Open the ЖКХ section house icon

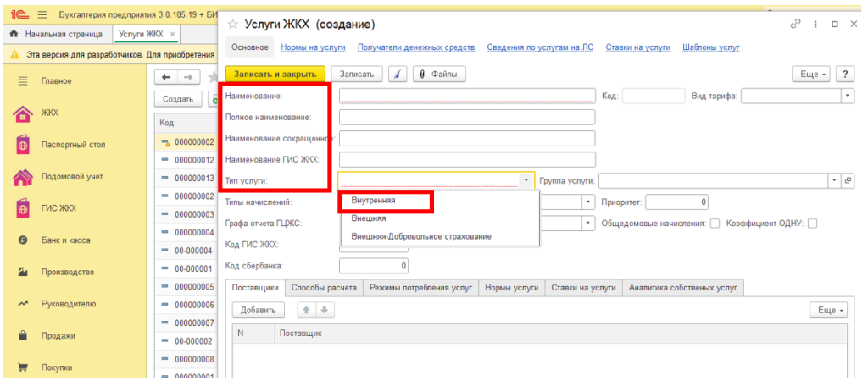24,113
